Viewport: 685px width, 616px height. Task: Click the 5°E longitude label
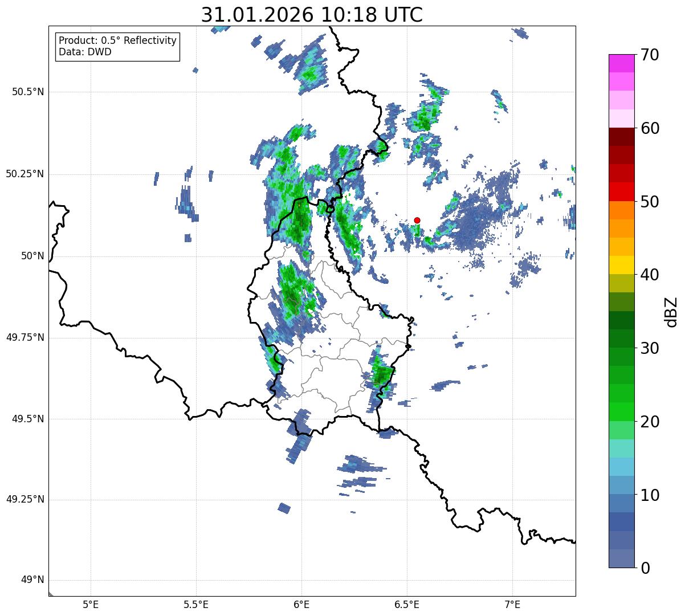[x=91, y=605]
